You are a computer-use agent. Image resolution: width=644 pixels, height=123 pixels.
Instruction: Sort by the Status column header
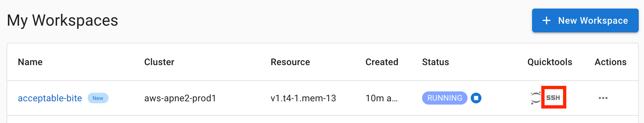pyautogui.click(x=436, y=62)
